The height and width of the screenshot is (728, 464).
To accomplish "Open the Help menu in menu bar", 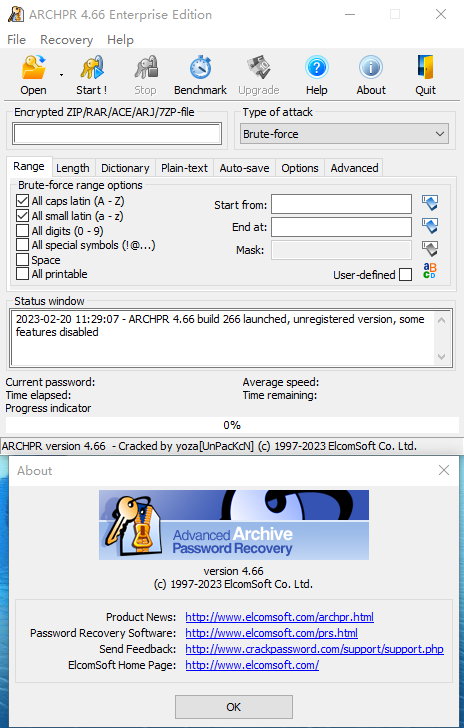I will click(x=120, y=39).
